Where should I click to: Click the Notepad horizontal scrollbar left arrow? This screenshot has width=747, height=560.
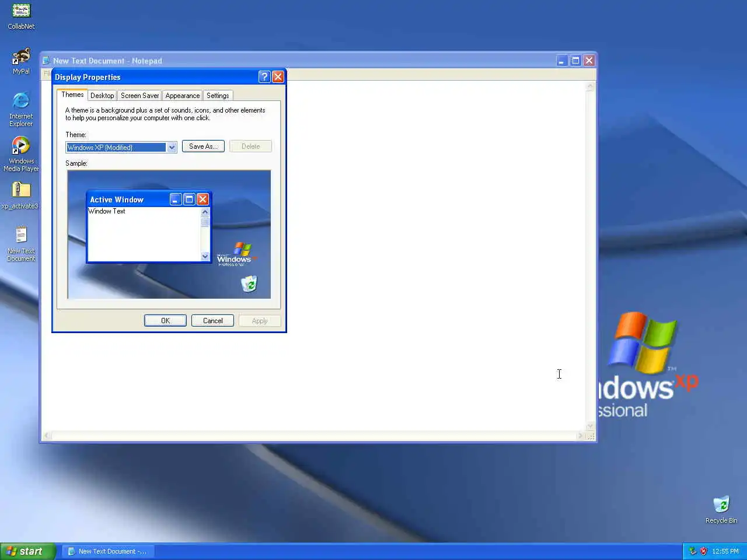tap(47, 436)
